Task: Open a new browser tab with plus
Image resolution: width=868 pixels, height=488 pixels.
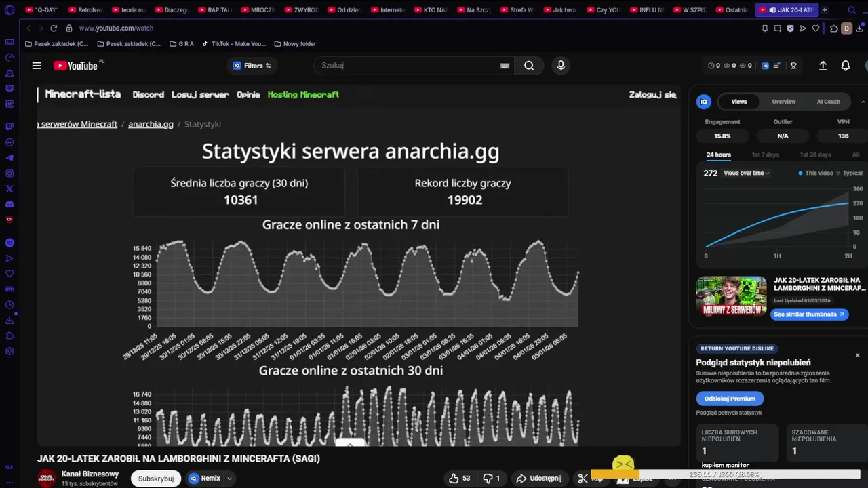Action: click(825, 10)
